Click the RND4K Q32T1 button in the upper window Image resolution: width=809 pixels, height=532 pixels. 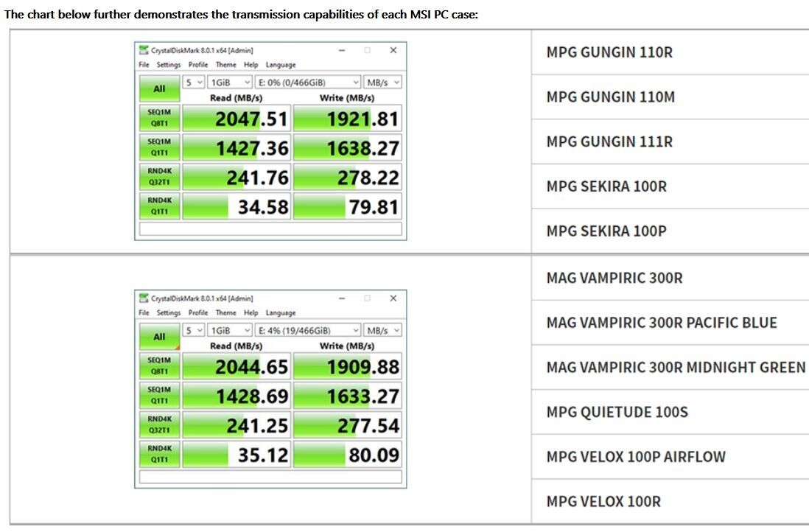point(159,177)
